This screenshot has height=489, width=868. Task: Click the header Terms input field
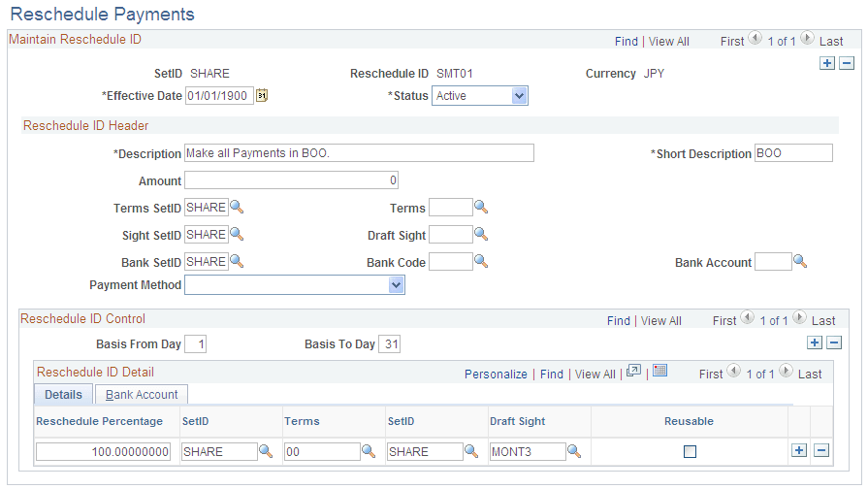[451, 207]
